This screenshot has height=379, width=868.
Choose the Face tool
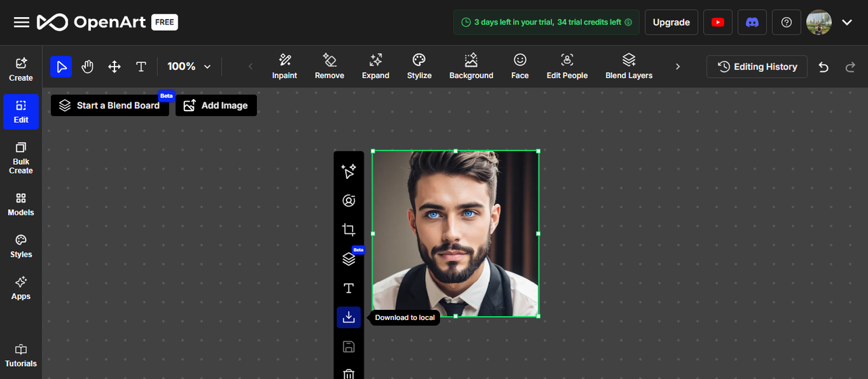520,66
